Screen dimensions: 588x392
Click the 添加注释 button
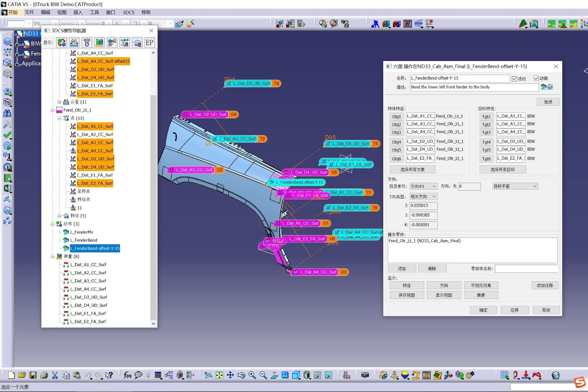[x=545, y=285]
